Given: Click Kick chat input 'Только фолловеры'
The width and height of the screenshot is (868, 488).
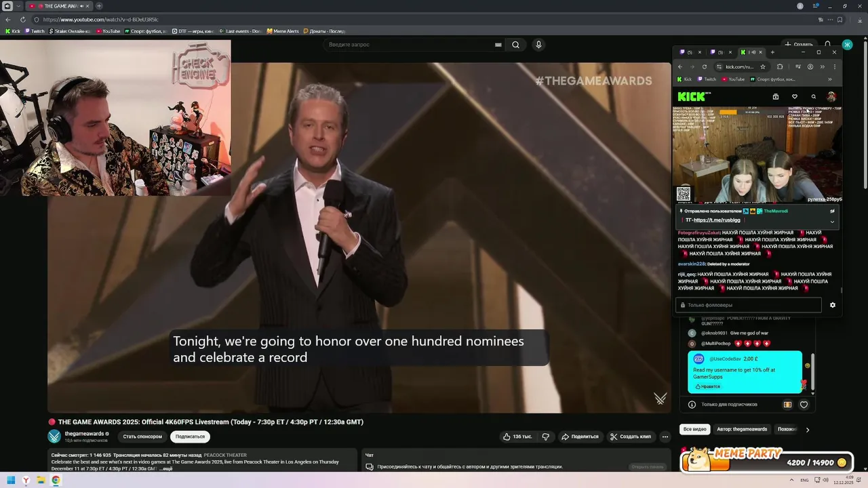Looking at the screenshot, I should point(749,305).
